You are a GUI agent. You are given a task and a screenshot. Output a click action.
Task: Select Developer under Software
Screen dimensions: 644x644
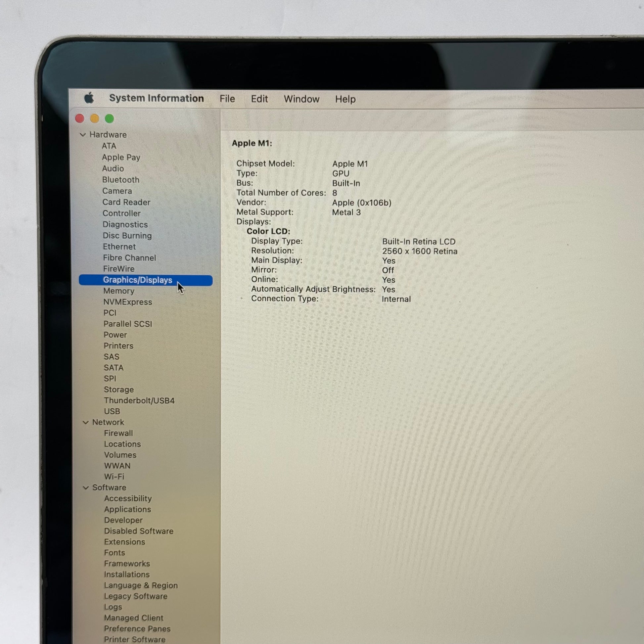(x=123, y=520)
